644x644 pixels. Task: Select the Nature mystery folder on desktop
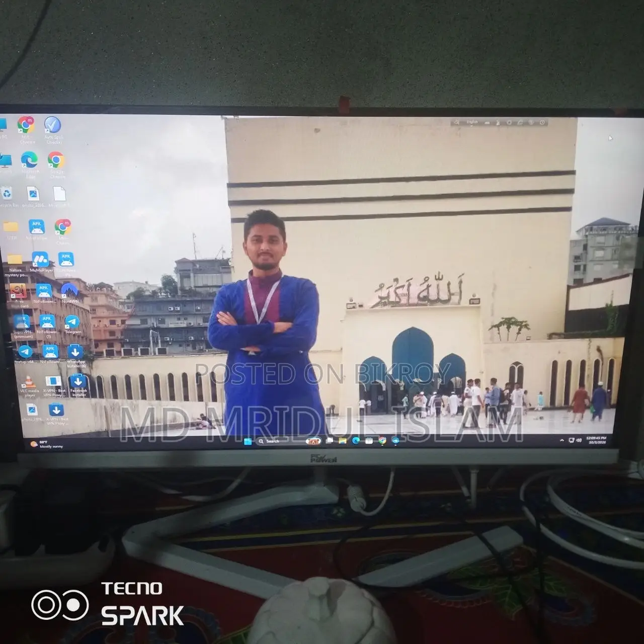[x=16, y=265]
